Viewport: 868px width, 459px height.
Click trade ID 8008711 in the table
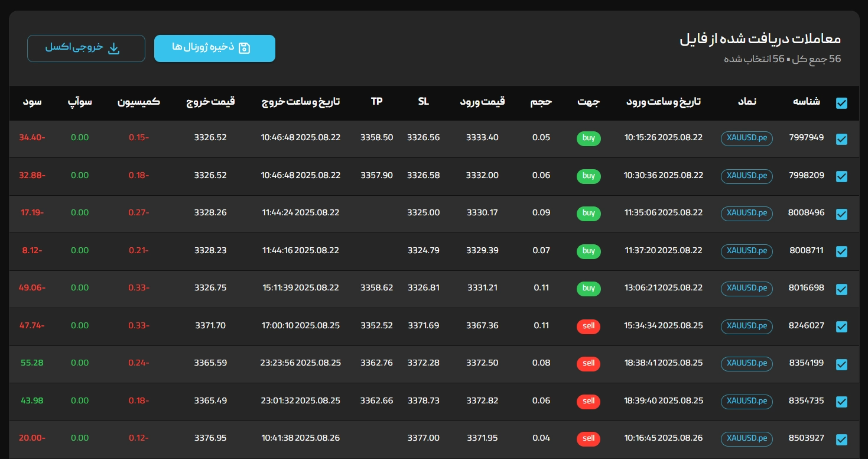coord(806,251)
